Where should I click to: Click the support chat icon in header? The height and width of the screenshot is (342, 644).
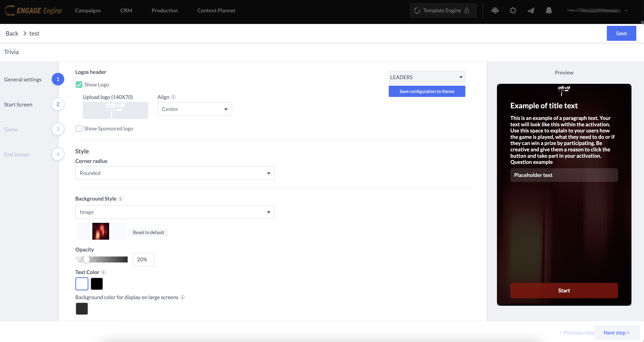coord(495,10)
